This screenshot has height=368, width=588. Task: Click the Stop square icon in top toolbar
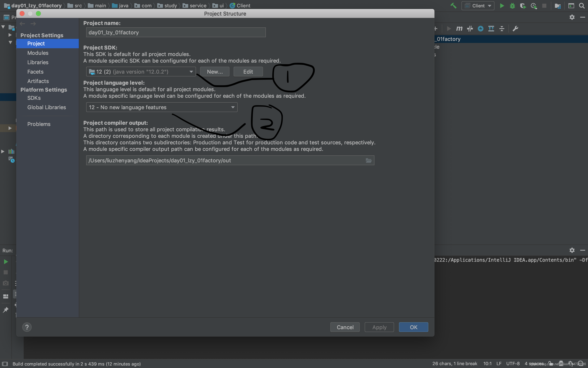544,6
